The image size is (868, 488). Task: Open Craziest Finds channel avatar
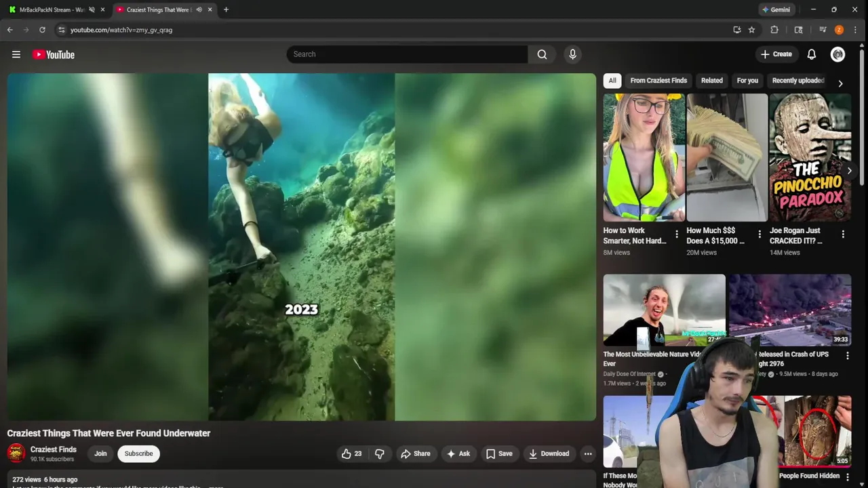[16, 453]
